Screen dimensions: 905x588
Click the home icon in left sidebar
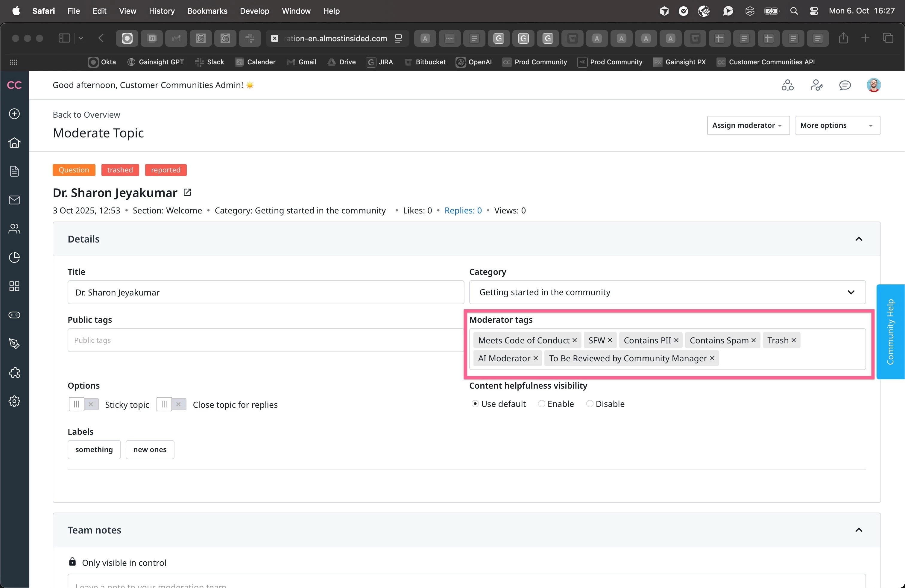pos(14,143)
